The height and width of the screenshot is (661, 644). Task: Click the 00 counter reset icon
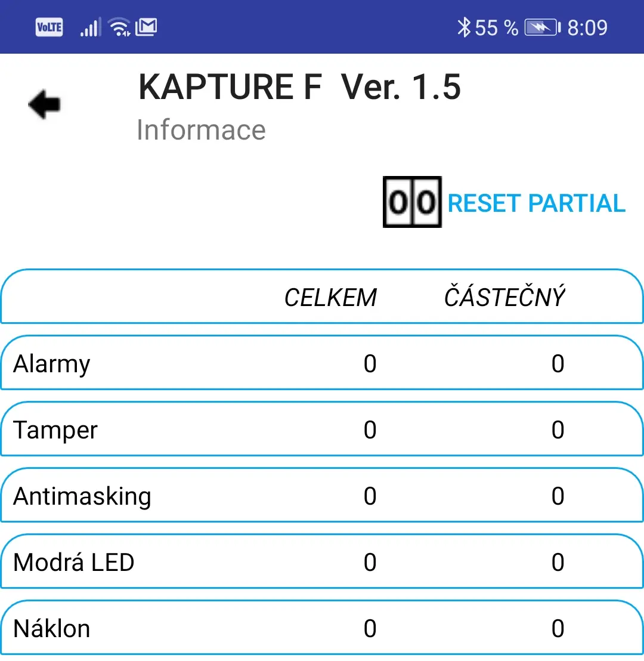pos(412,202)
